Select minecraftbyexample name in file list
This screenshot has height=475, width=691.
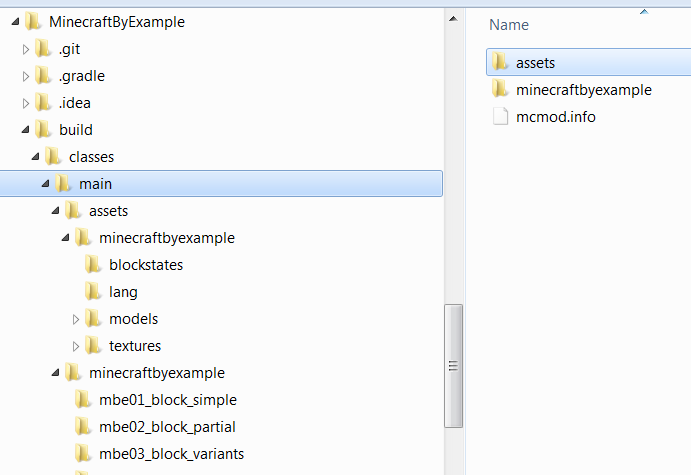pos(584,90)
